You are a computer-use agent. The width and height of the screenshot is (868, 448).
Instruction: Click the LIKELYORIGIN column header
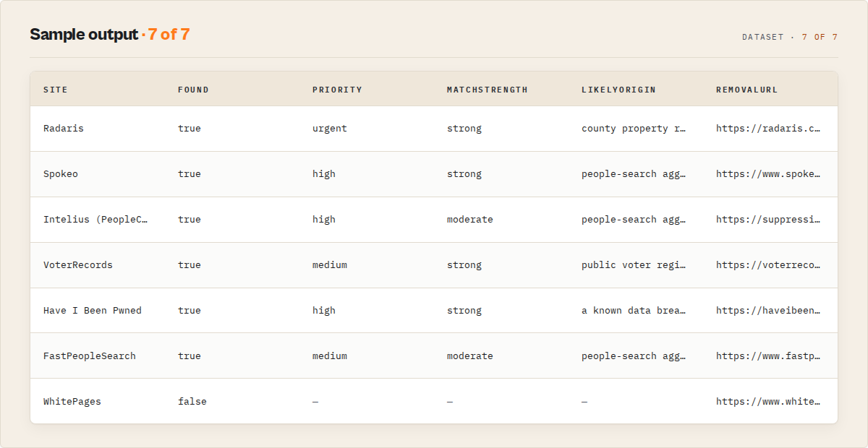point(618,90)
